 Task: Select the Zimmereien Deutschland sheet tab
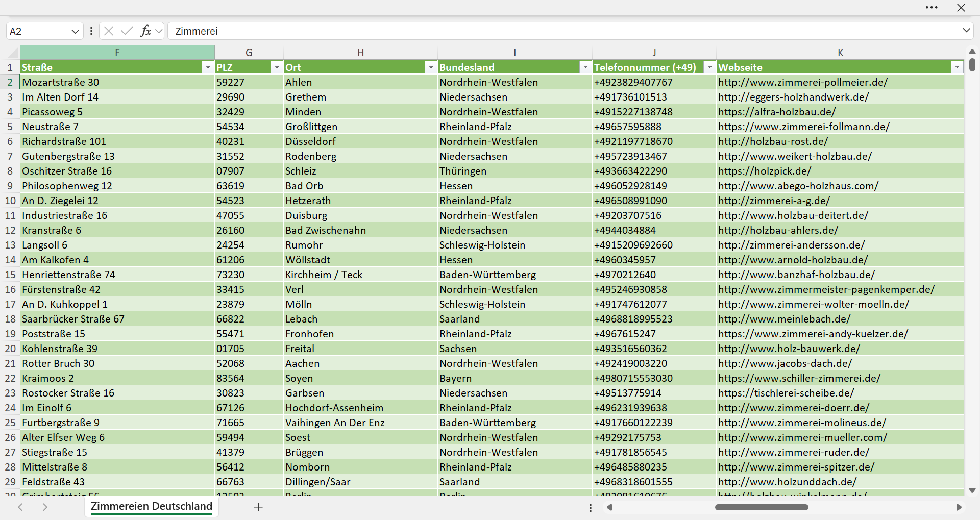pyautogui.click(x=152, y=506)
